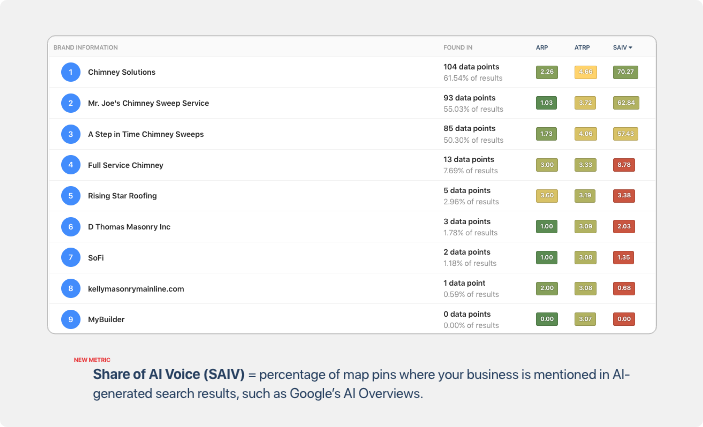Click ATRP value 4.66 for Chimney Solutions
This screenshot has width=703, height=427.
point(586,72)
